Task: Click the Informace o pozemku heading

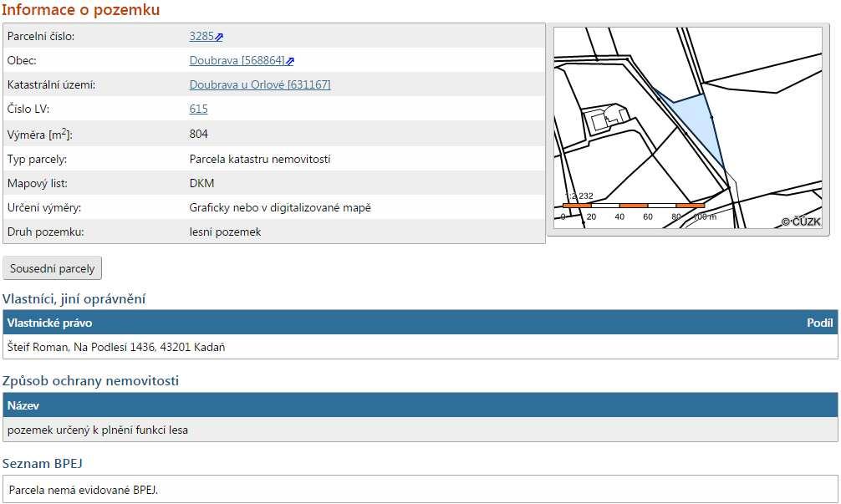Action: (80, 10)
